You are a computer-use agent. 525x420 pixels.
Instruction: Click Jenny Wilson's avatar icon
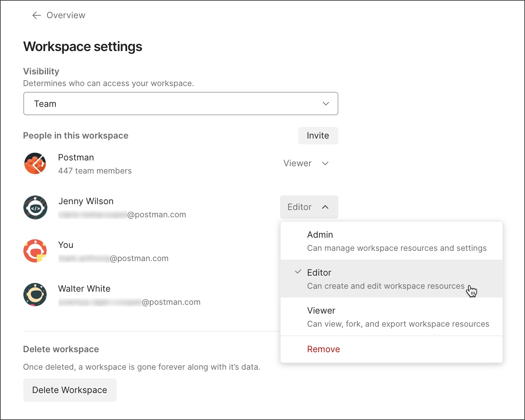(x=35, y=207)
